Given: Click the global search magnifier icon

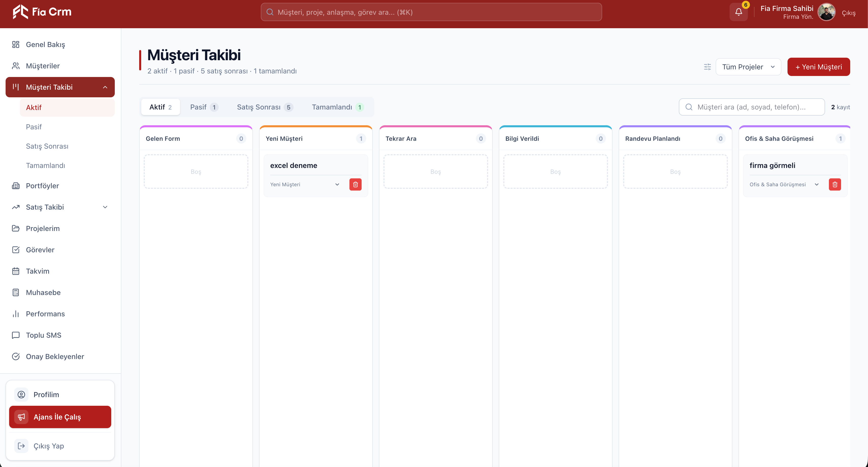Looking at the screenshot, I should click(x=269, y=12).
